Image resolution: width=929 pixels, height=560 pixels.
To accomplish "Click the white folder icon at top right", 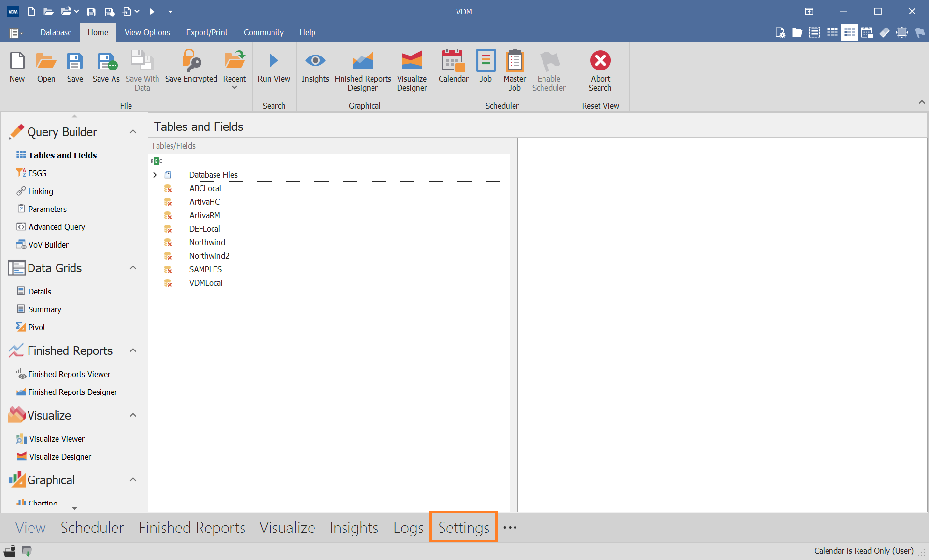I will [x=797, y=32].
